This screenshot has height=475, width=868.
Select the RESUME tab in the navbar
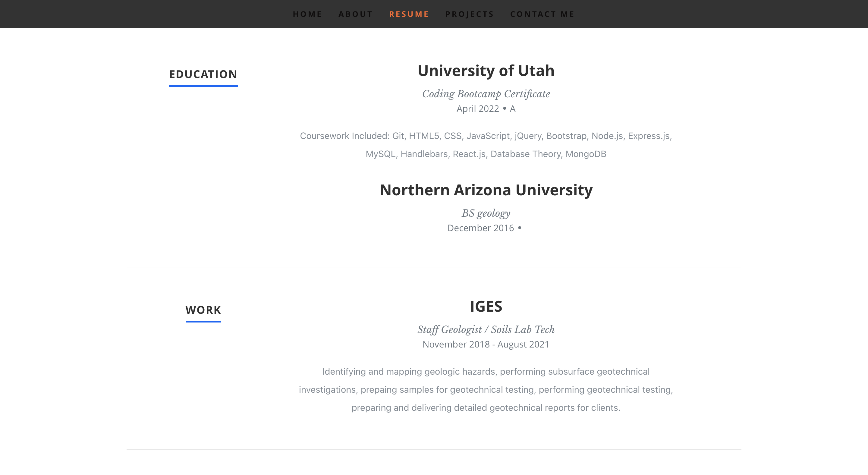coord(409,14)
